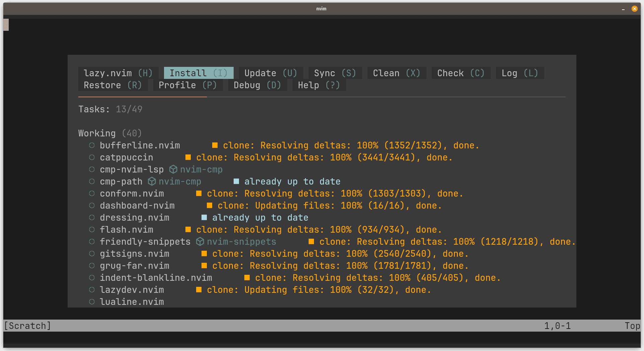Click the circle marker beside grug-far.nvim
Viewport: 644px width, 351px height.
[x=92, y=266]
